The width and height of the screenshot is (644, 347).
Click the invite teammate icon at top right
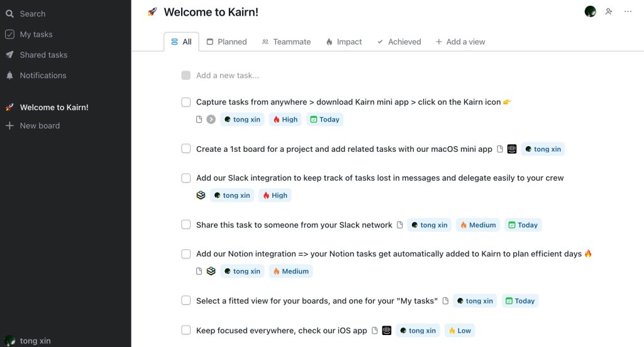(609, 11)
